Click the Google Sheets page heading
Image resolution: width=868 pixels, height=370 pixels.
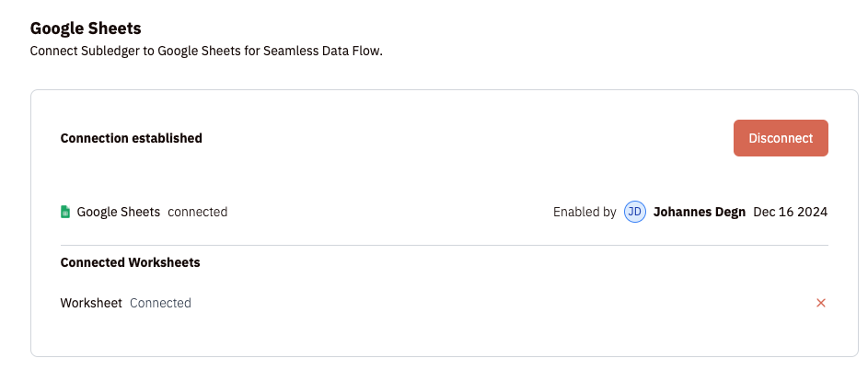pyautogui.click(x=86, y=29)
